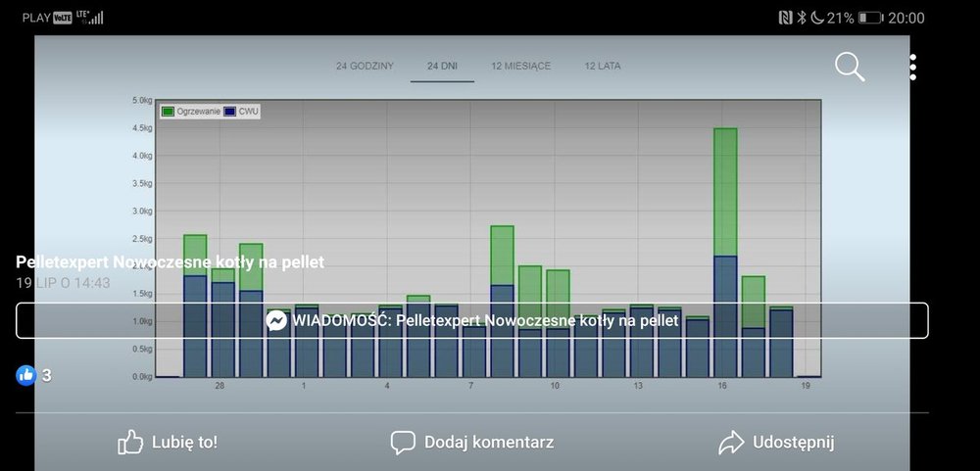Open the 12 LATA tab
Viewport: 980px width, 471px height.
603,66
